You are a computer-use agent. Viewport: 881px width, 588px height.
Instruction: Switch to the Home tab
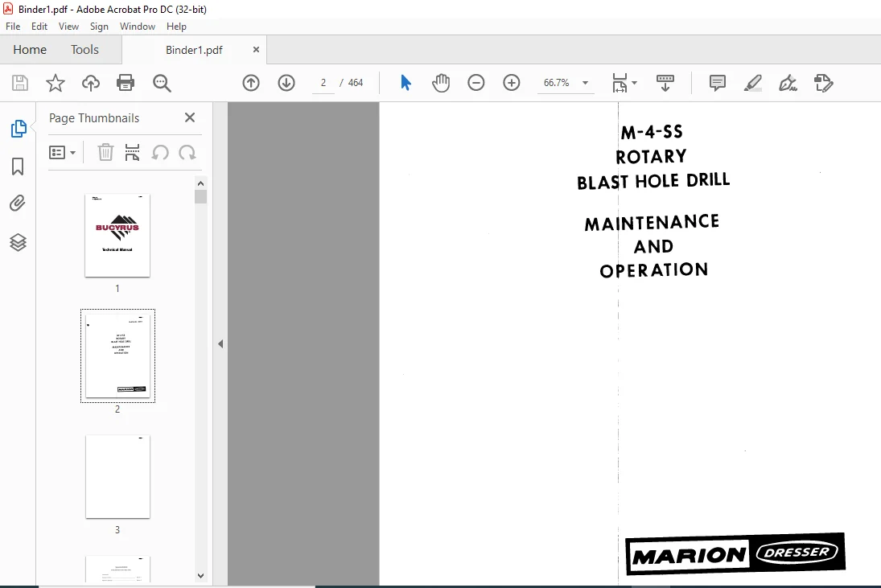coord(30,49)
